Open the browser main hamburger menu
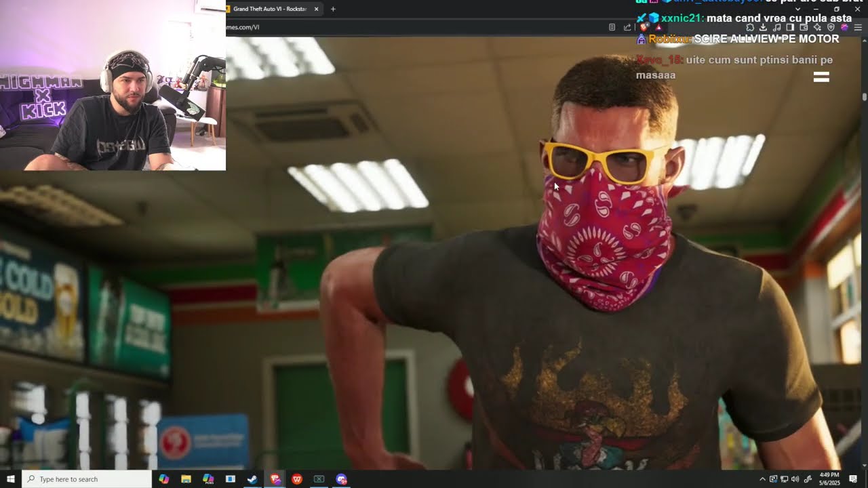The width and height of the screenshot is (868, 488). (858, 27)
